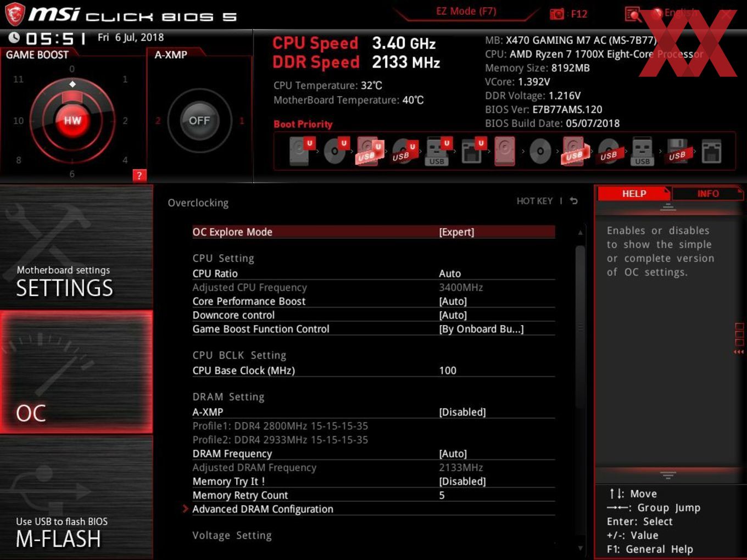Click the Boot Priority label
Viewport: 747px width, 560px height.
click(303, 124)
